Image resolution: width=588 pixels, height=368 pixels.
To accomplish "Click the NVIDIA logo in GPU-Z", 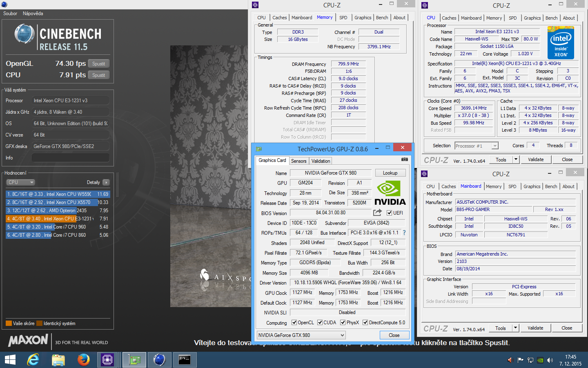I will 390,193.
